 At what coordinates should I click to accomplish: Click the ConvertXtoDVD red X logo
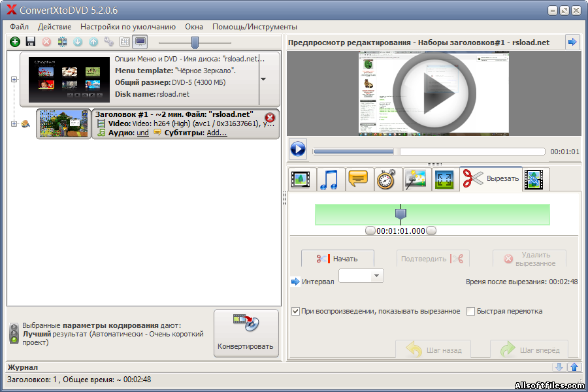tap(12, 10)
